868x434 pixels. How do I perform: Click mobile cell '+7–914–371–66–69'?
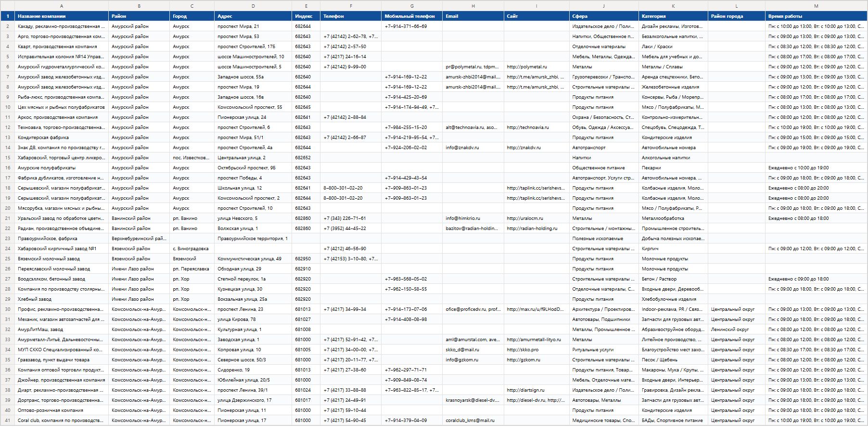pyautogui.click(x=412, y=26)
